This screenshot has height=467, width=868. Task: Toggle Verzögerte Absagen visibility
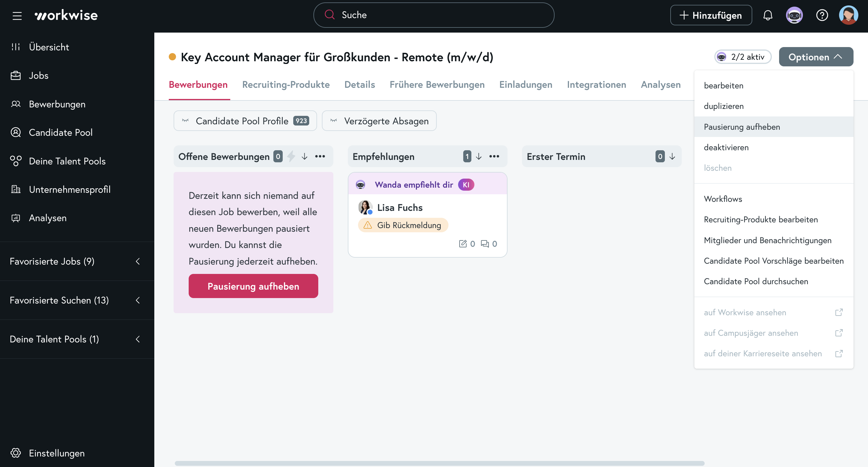(x=379, y=121)
